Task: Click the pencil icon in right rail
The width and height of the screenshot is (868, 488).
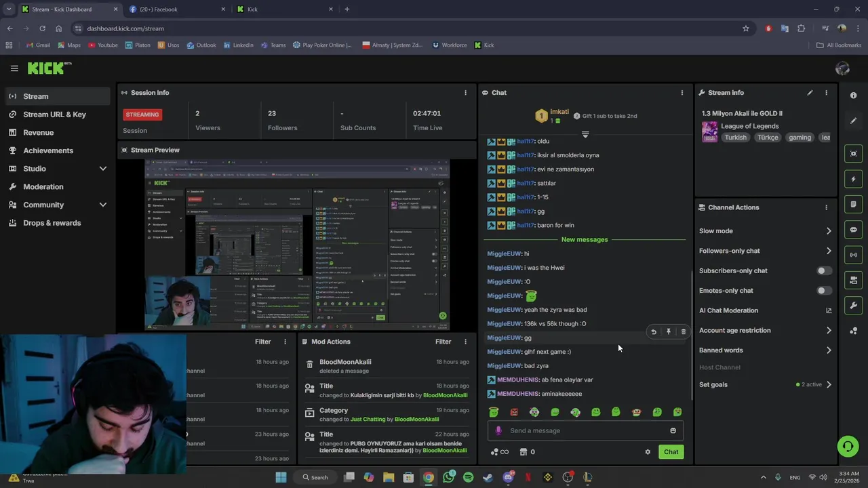Action: (853, 121)
